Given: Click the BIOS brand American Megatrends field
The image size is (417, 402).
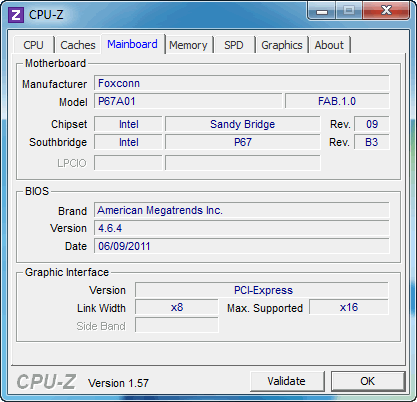Looking at the screenshot, I should 242,210.
